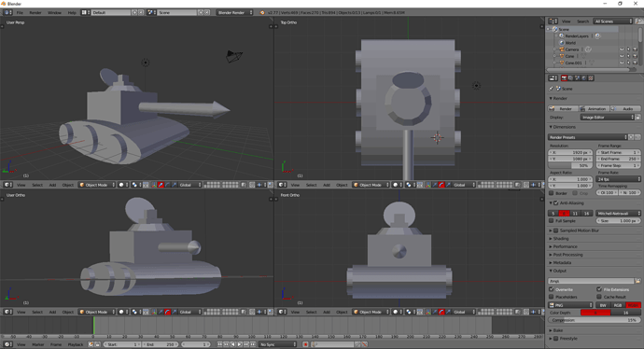Collapse the Dimensions panel
The image size is (644, 349).
tap(563, 127)
